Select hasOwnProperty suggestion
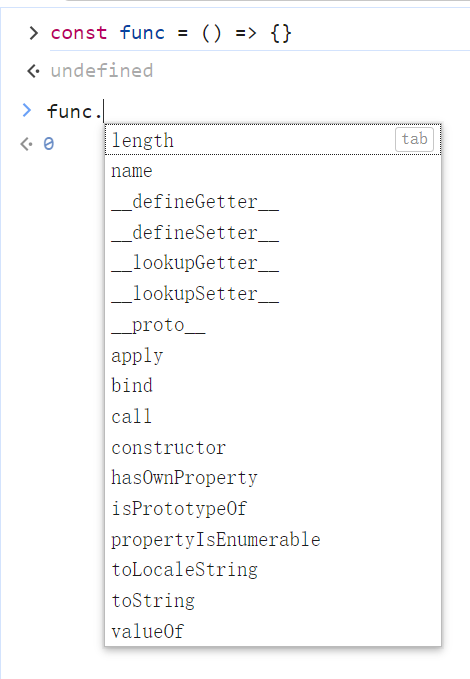The height and width of the screenshot is (679, 470). click(x=273, y=478)
